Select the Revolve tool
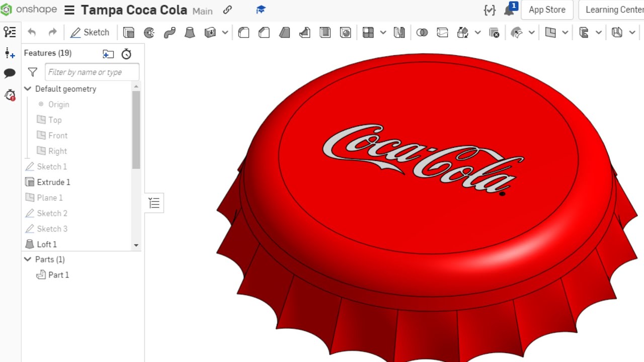This screenshot has height=362, width=644. pos(149,33)
